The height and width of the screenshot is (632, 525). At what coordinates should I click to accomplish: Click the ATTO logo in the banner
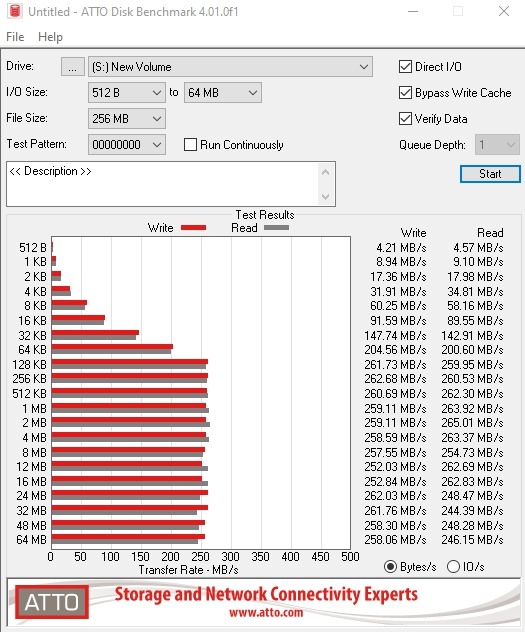point(52,602)
